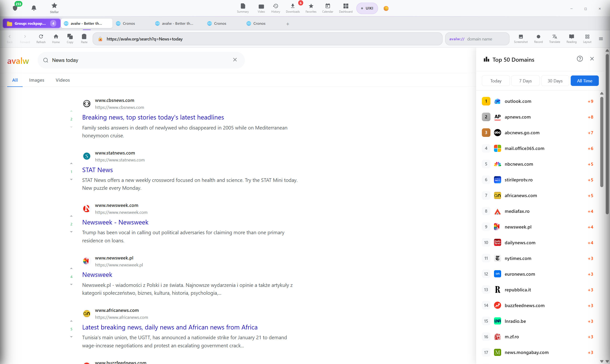Viewport: 610px width, 364px height.
Task: Open the Translate tool
Action: pos(555,39)
